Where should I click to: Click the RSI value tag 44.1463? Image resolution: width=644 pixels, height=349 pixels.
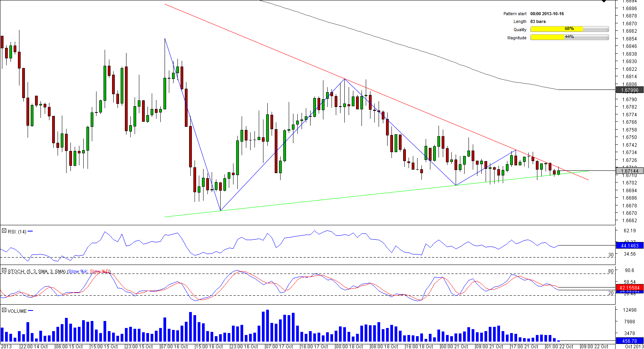[630, 246]
